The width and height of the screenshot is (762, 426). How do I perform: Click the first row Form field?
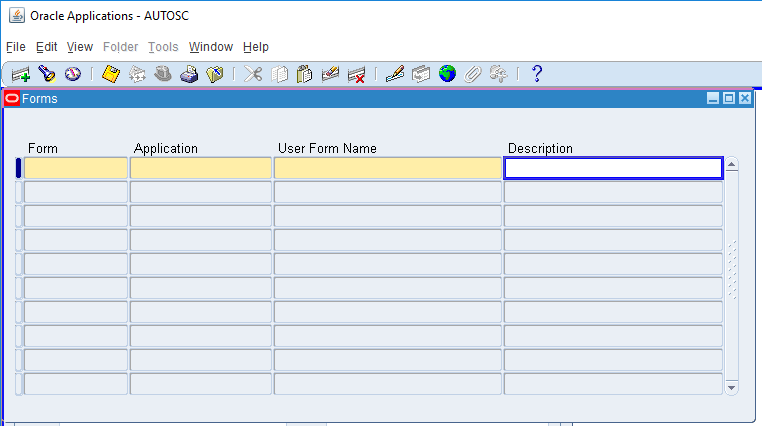(76, 168)
